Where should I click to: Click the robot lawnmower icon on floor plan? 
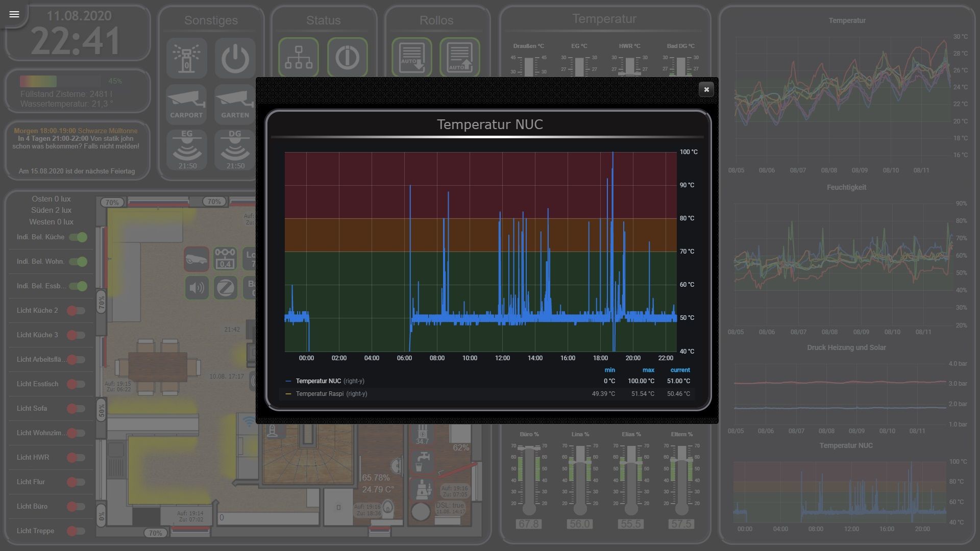[x=197, y=259]
